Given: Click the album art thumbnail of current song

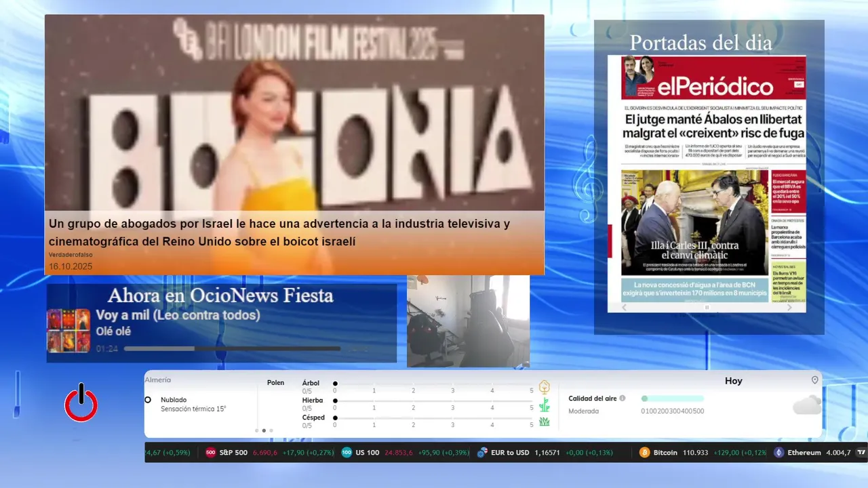Looking at the screenshot, I should pyautogui.click(x=68, y=331).
